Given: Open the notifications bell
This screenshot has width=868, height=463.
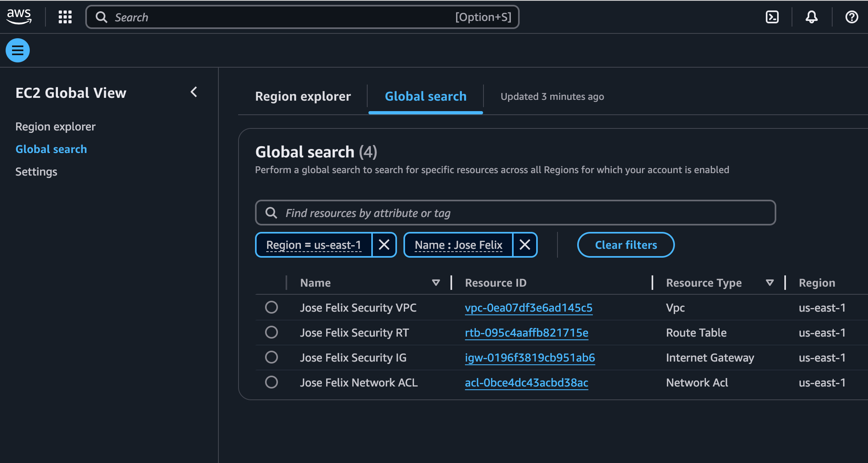Looking at the screenshot, I should [x=812, y=17].
